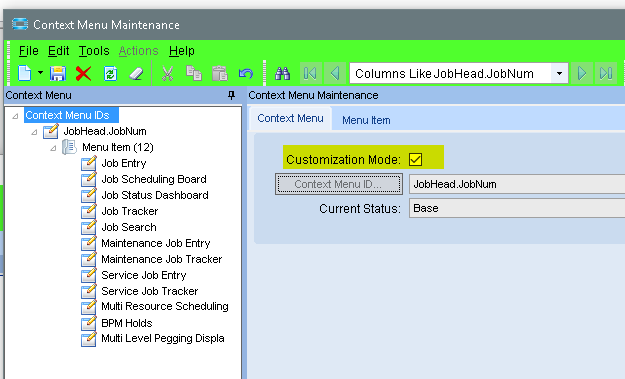
Task: Select Job Status Dashboard in the tree
Action: pos(155,195)
